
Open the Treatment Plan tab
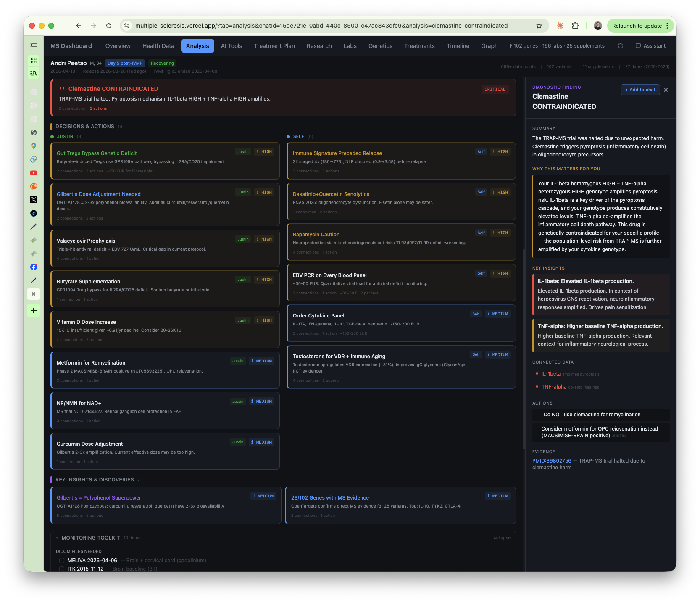274,46
